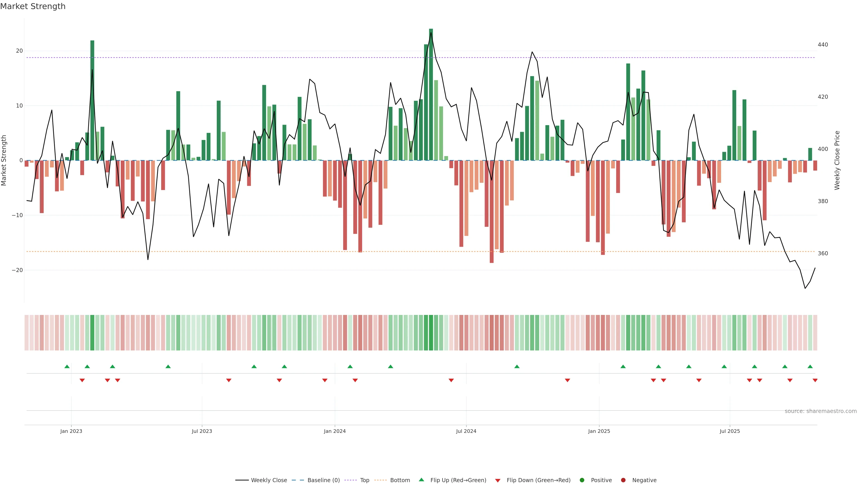
Task: Click the Weekly Close Price axis title
Action: [837, 160]
